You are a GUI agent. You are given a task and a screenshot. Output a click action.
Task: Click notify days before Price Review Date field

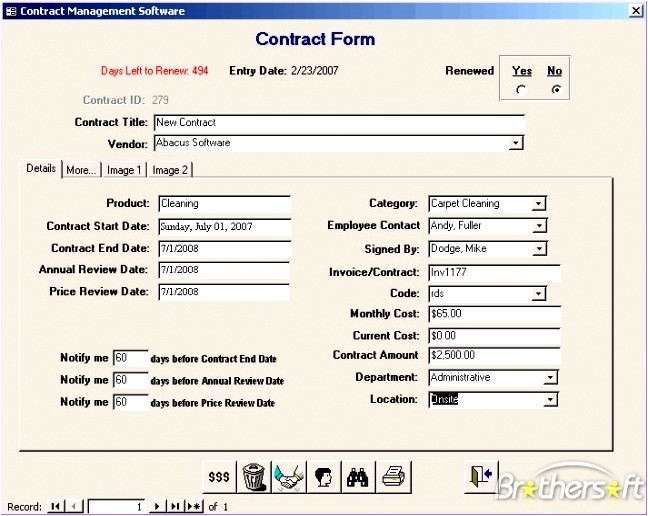click(x=131, y=402)
